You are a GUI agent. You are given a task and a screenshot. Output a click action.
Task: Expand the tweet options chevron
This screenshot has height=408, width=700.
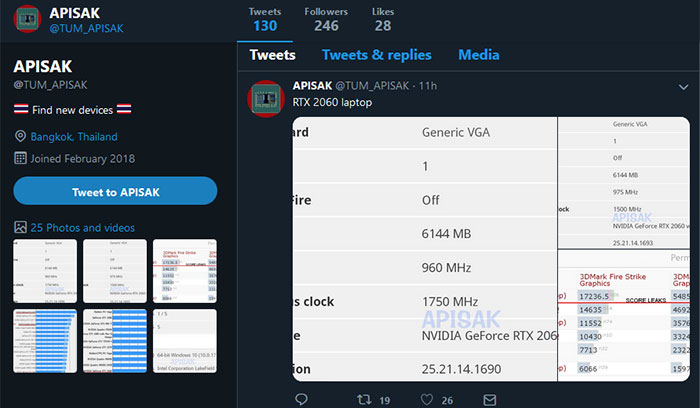683,87
